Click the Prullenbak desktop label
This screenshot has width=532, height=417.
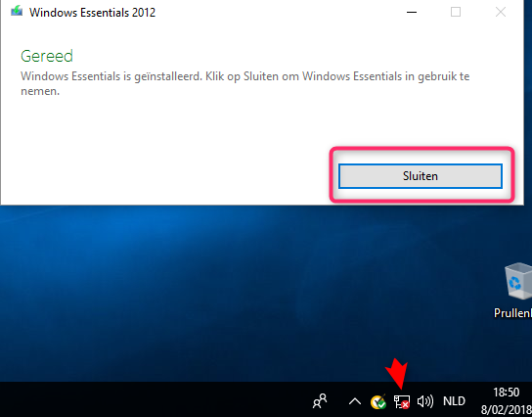(512, 313)
